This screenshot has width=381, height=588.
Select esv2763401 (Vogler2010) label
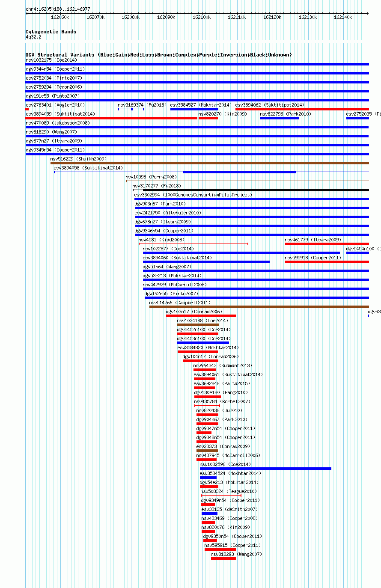55,105
